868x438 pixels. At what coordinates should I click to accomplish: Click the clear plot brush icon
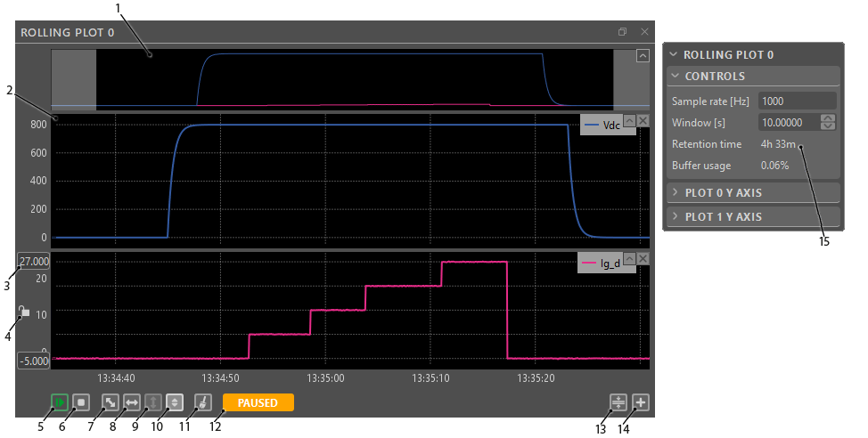click(202, 402)
